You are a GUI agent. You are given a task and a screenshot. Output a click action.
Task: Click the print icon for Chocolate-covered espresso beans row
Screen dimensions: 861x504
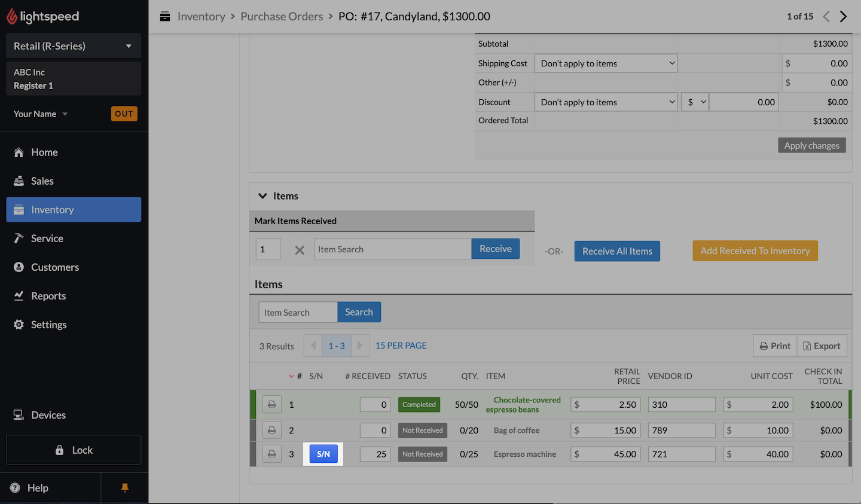(x=271, y=405)
